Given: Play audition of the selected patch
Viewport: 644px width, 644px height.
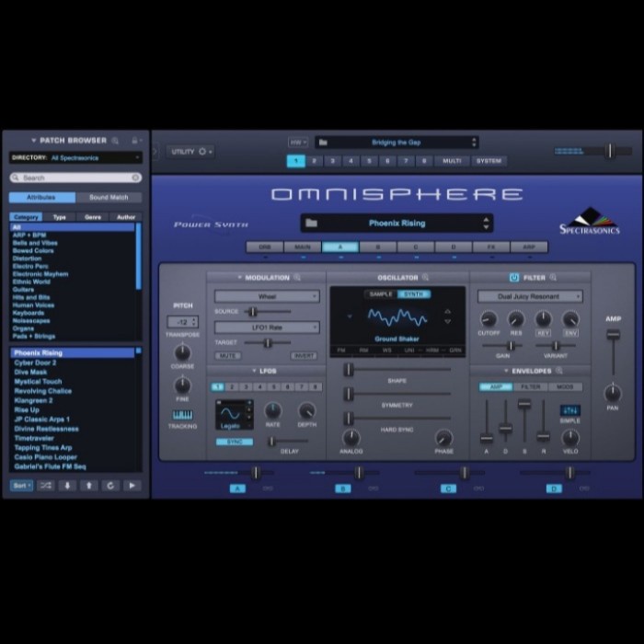Looking at the screenshot, I should [x=132, y=486].
